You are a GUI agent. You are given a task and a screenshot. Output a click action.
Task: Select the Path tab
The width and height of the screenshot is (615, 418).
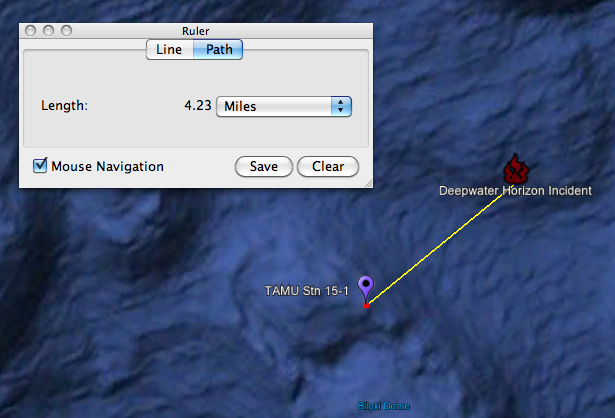point(218,49)
